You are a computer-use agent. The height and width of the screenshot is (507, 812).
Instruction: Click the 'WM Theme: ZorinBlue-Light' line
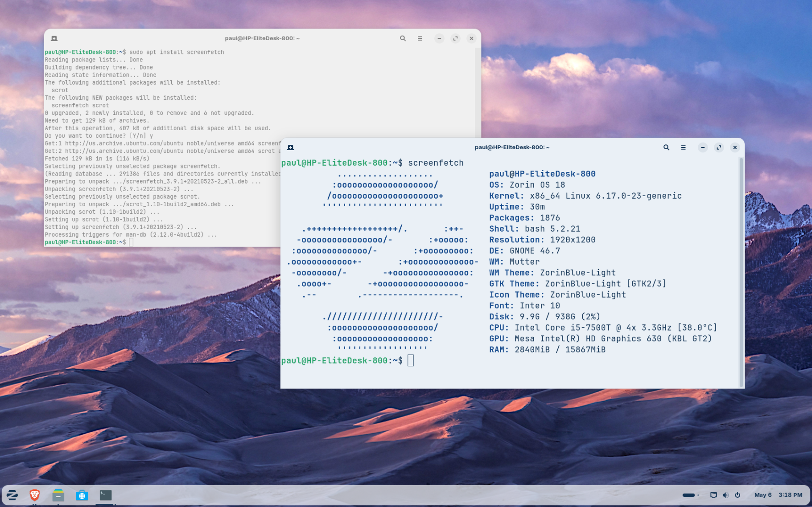[x=552, y=273]
